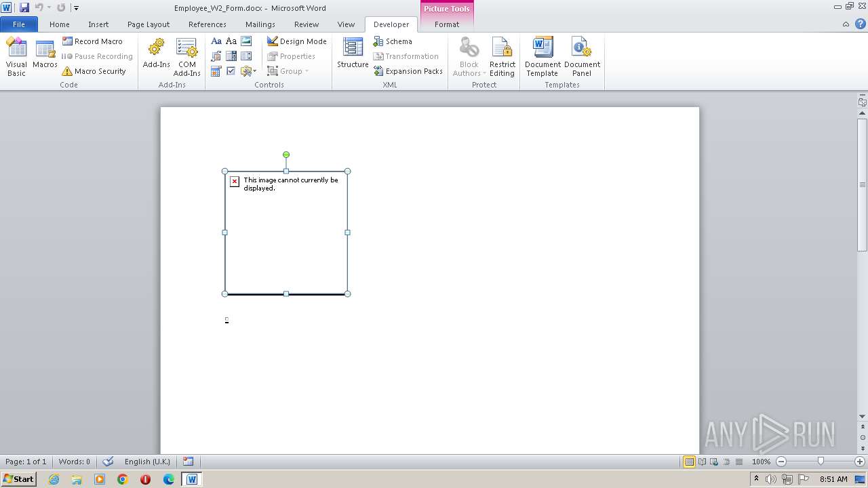The height and width of the screenshot is (488, 868).
Task: Switch to the References tab
Action: point(208,24)
